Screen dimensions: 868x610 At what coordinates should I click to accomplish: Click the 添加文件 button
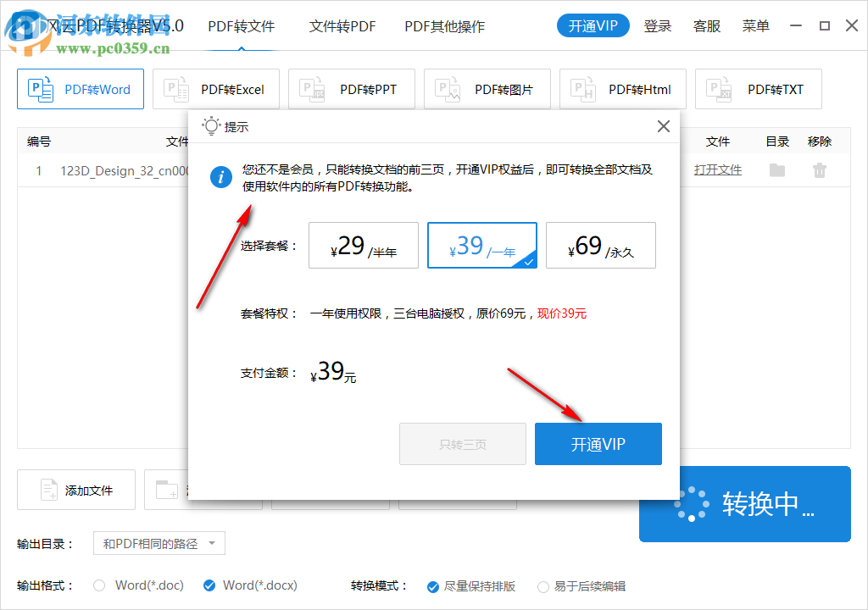coord(75,489)
